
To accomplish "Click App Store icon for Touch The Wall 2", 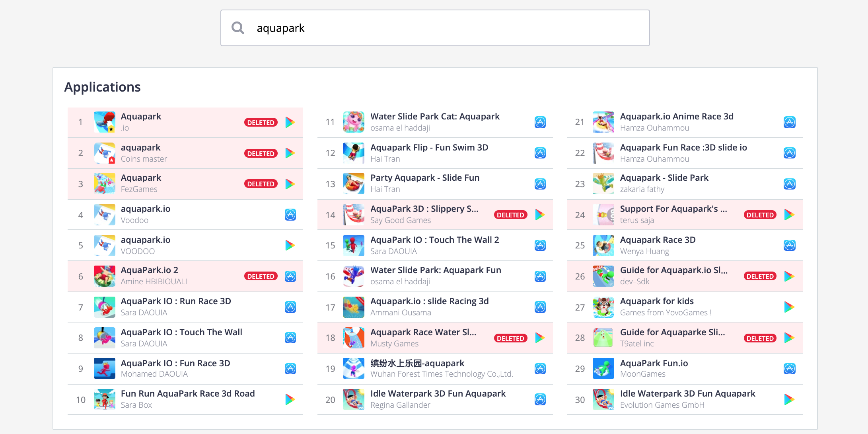I will [x=540, y=245].
